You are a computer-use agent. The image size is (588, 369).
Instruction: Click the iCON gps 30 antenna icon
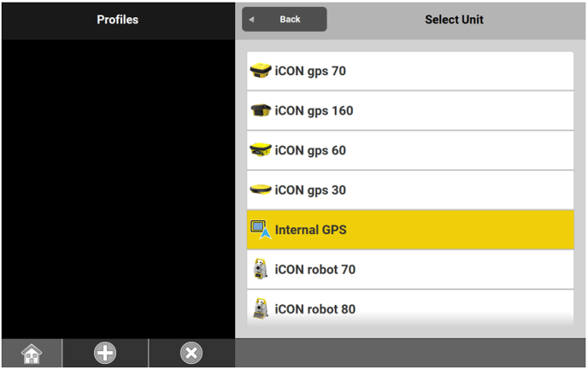pos(260,190)
